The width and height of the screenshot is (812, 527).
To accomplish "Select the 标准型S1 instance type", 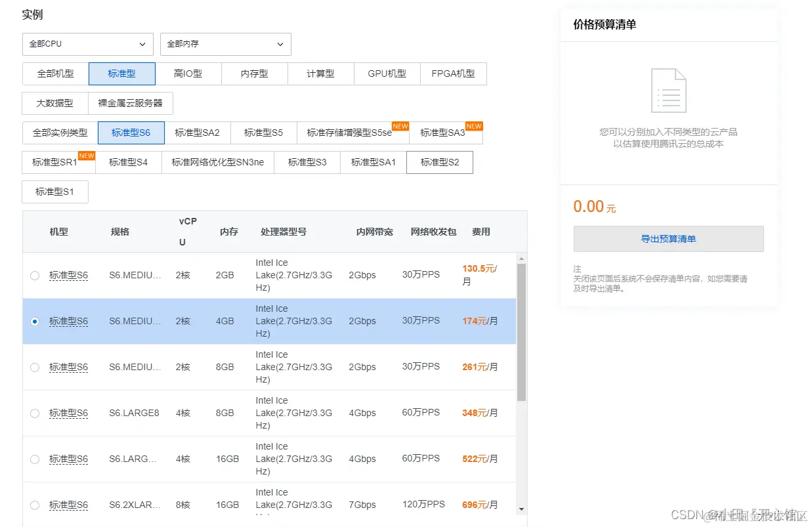I will click(x=54, y=192).
